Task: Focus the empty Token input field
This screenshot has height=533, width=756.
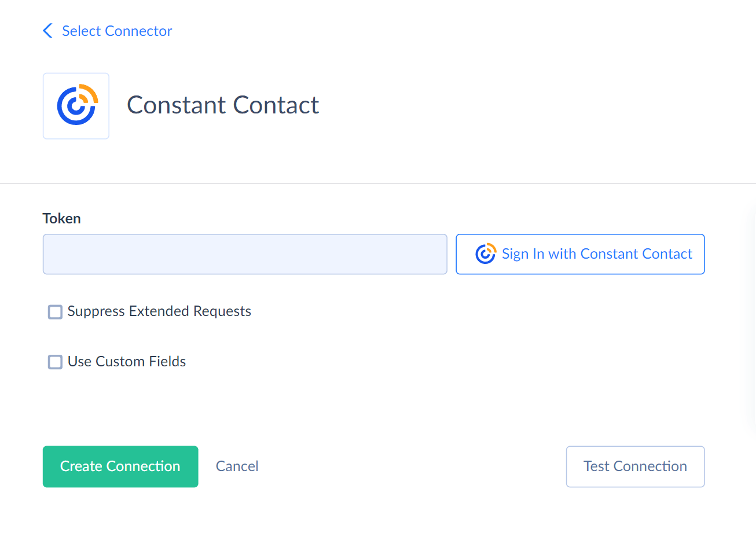Action: coord(245,254)
